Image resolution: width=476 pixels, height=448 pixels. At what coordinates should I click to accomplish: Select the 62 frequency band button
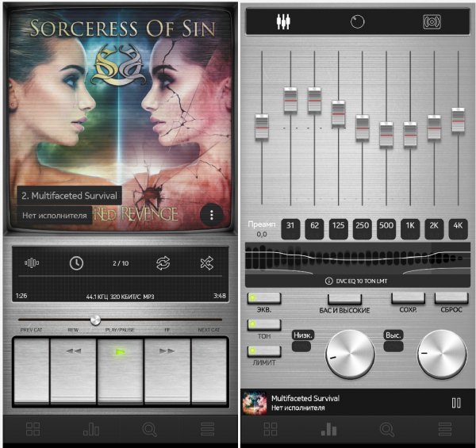tap(314, 228)
